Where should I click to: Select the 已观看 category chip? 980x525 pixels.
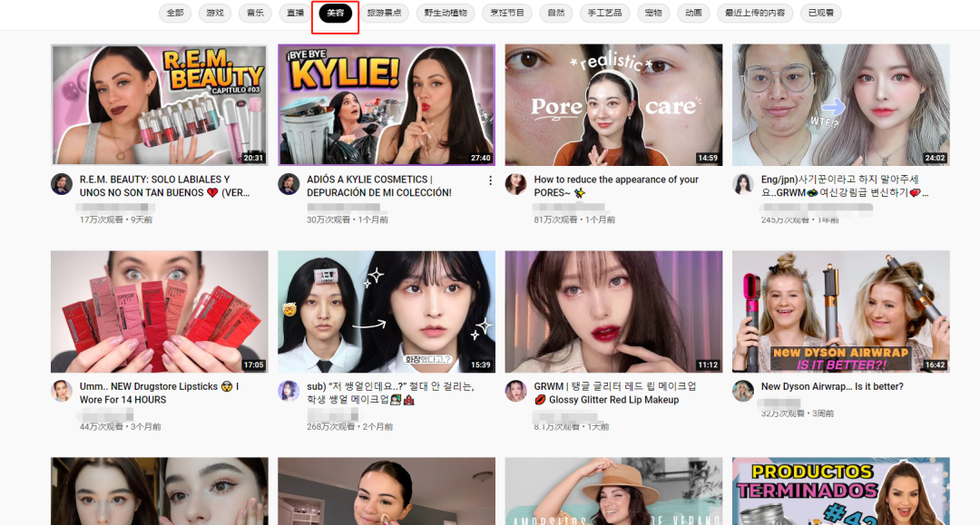coord(820,13)
